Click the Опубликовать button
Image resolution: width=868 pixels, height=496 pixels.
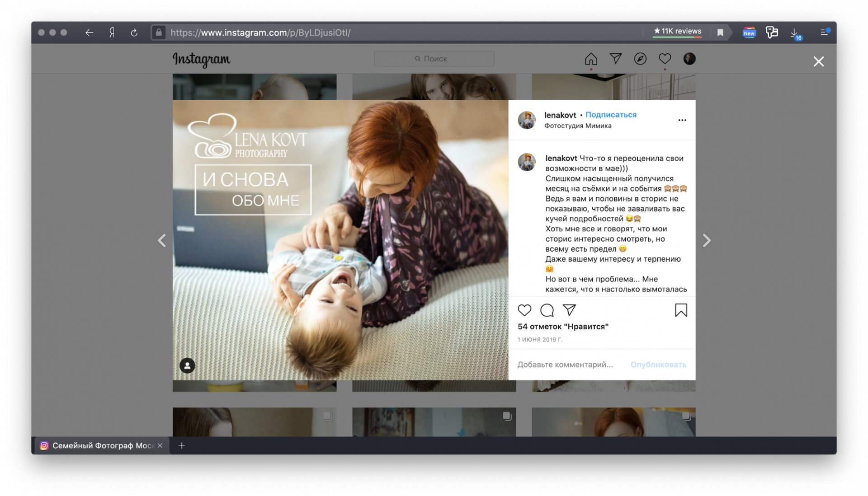(x=658, y=365)
